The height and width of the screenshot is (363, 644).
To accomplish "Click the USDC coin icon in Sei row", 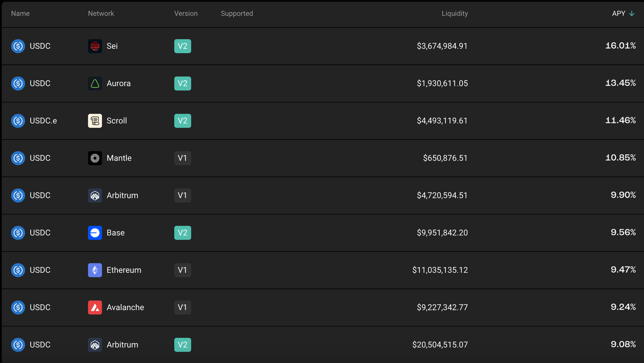I will click(x=18, y=46).
